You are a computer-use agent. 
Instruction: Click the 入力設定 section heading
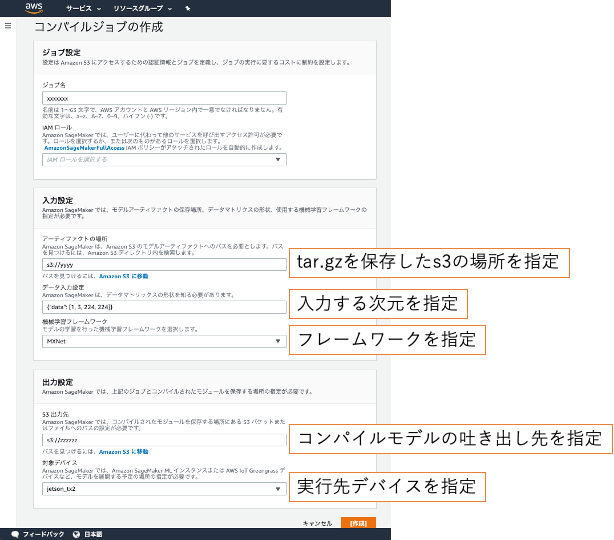coord(58,200)
